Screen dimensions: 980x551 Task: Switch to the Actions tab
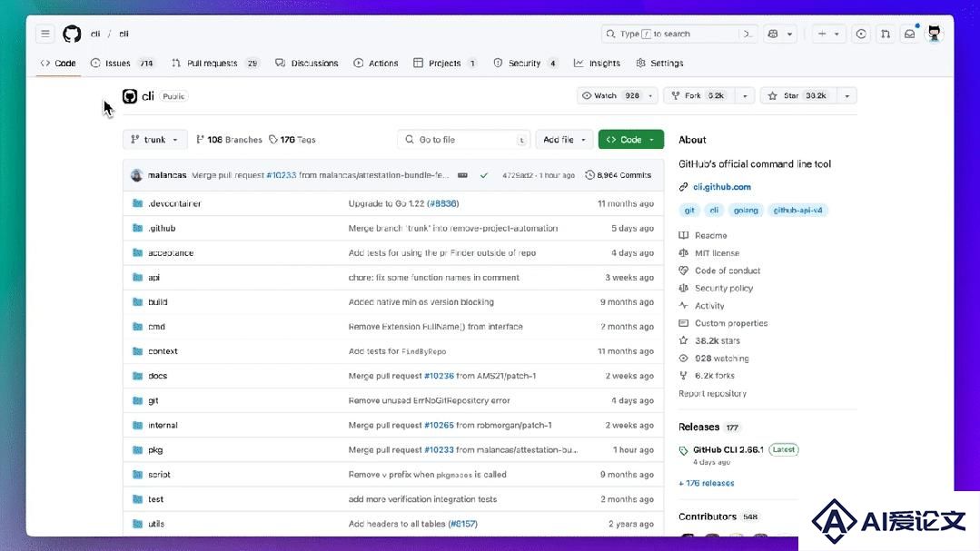376,64
